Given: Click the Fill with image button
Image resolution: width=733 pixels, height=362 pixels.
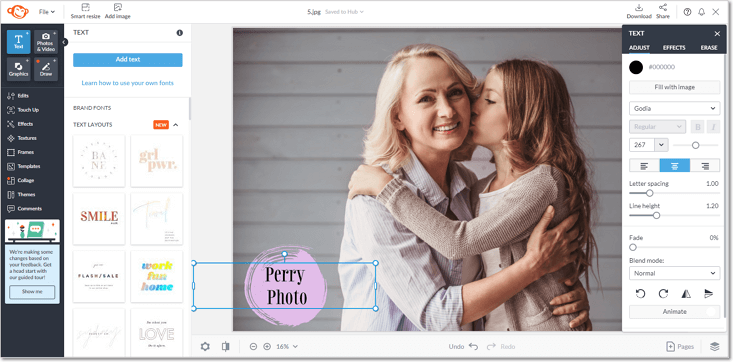Looking at the screenshot, I should 675,87.
